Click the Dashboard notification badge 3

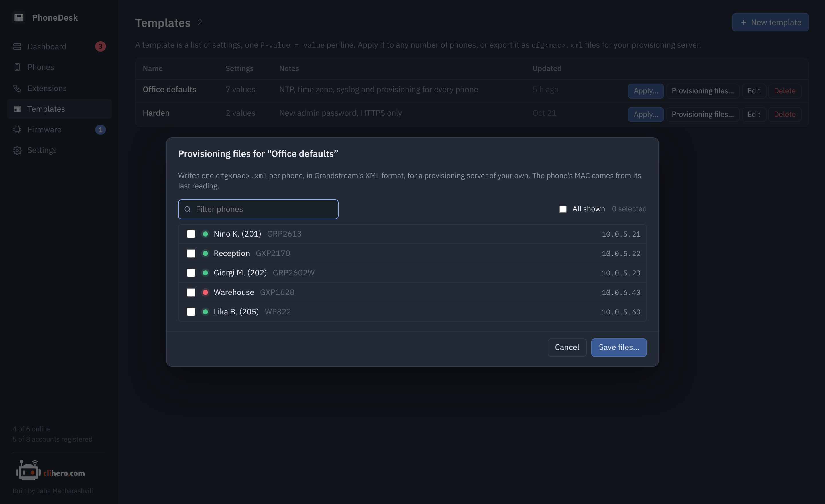pyautogui.click(x=100, y=46)
